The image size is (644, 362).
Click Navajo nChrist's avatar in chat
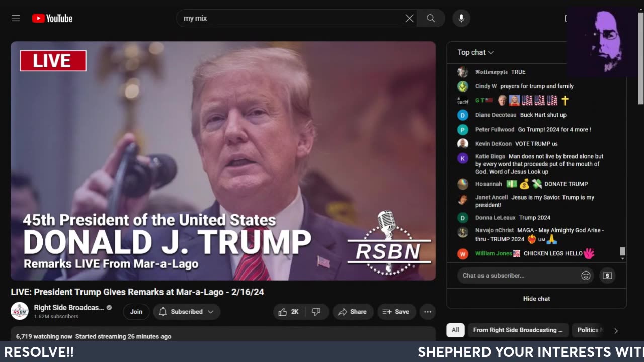point(463,232)
